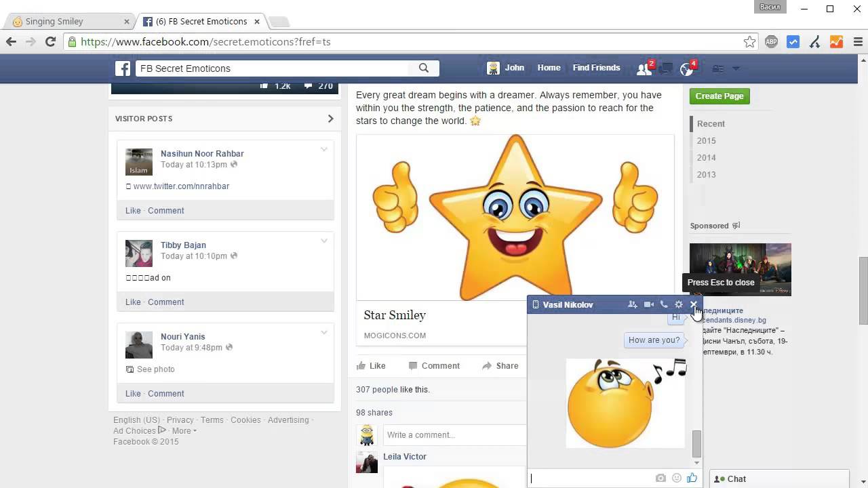Open emoticon picker in chat

pyautogui.click(x=676, y=478)
